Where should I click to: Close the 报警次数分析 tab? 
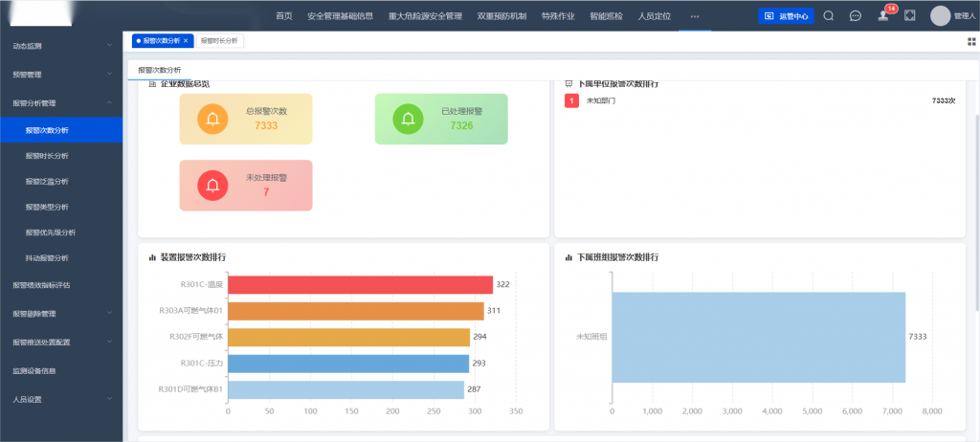(x=186, y=41)
